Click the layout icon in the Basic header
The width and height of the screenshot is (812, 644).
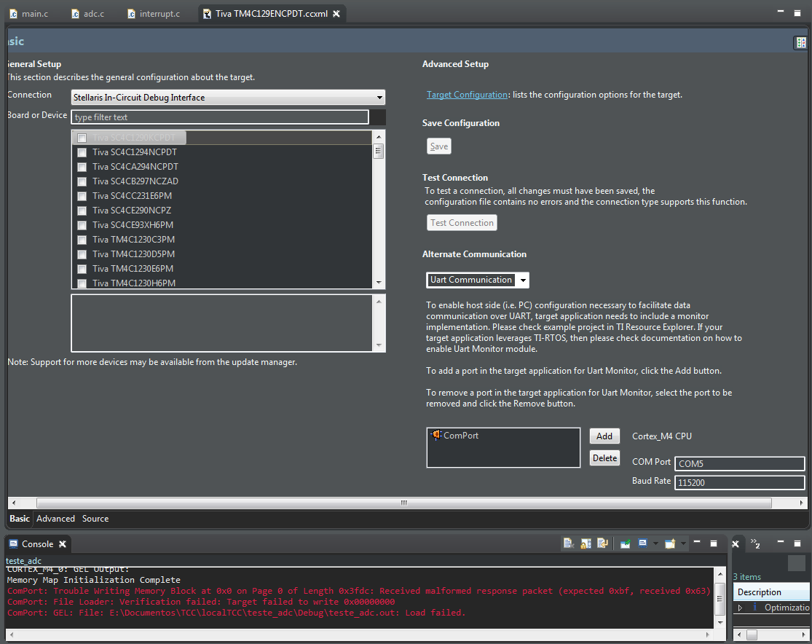tap(800, 42)
